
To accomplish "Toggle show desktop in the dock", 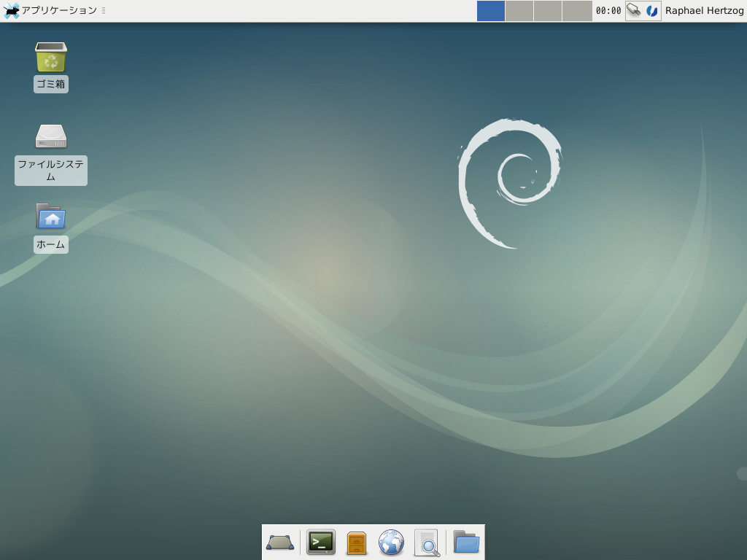I will [x=281, y=542].
